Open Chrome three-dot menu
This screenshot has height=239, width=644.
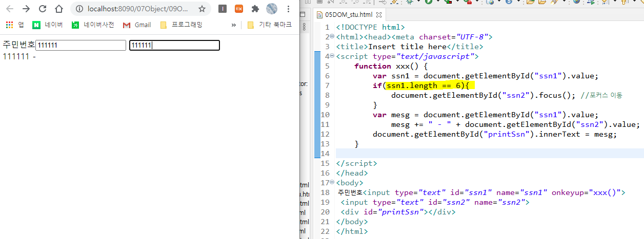(x=288, y=9)
